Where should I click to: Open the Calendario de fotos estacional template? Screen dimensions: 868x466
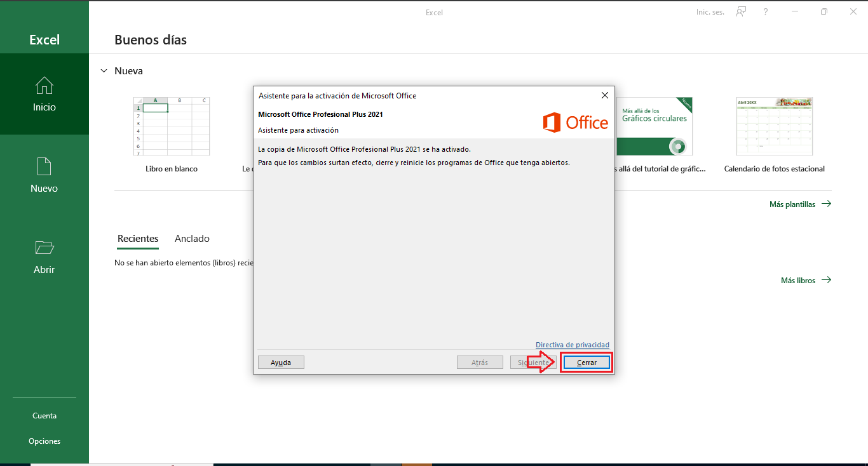click(x=774, y=126)
